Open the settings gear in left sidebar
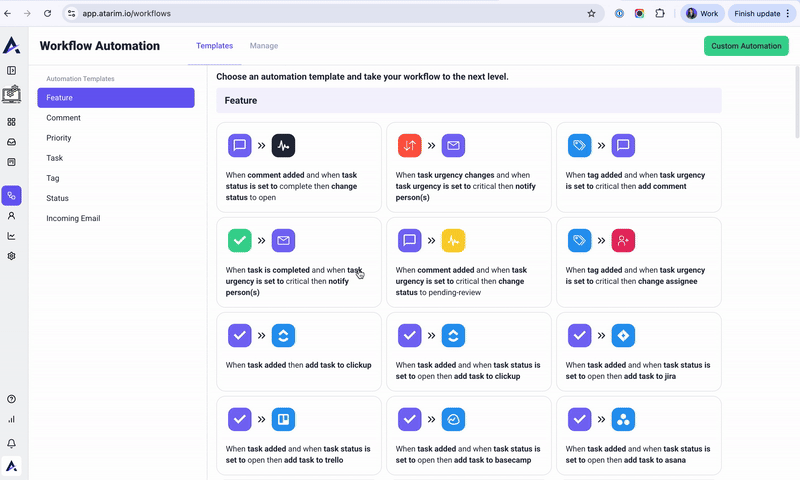The height and width of the screenshot is (480, 800). tap(12, 256)
